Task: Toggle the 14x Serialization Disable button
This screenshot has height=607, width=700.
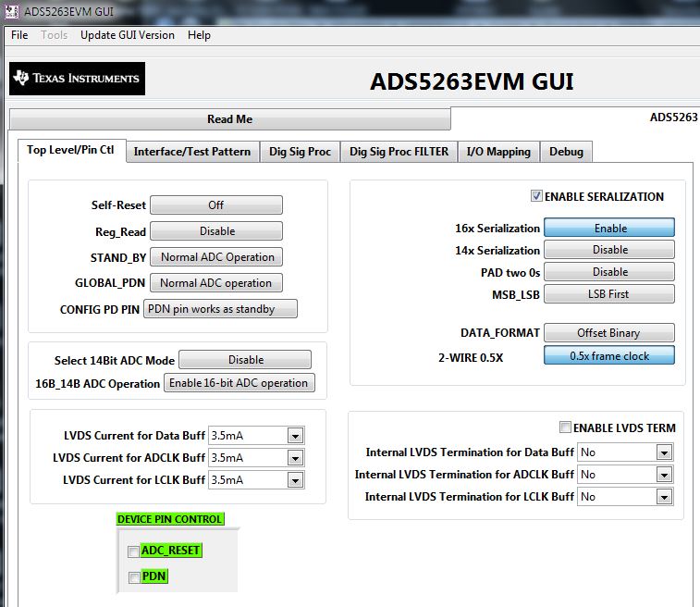Action: (x=609, y=250)
